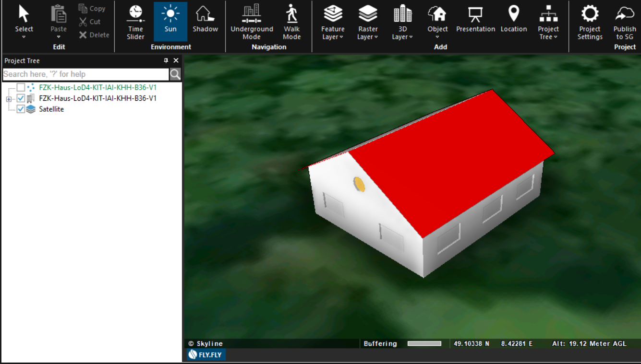Viewport: 641px width, 364px height.
Task: Close the Project Tree panel
Action: click(x=176, y=60)
